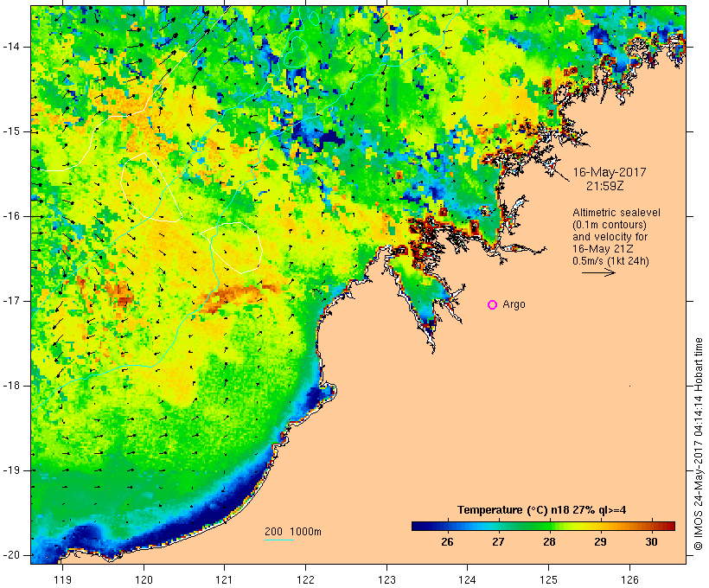Click 'and velocity for' legend line
709x588 pixels.
610,237
